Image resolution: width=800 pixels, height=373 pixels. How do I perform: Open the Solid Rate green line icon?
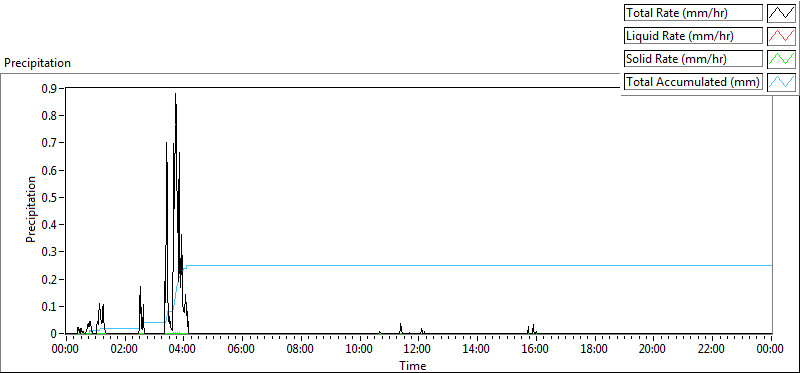point(781,58)
